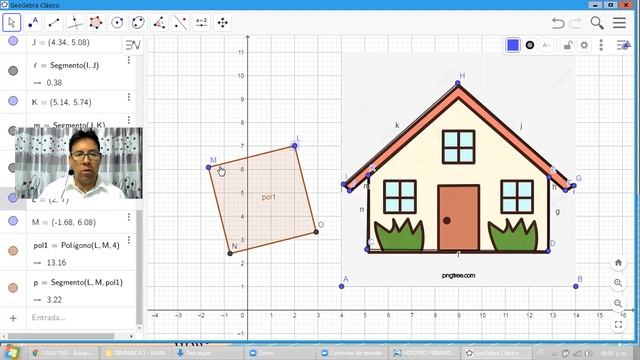This screenshot has height=360, width=640.
Task: Open the main hamburger menu
Action: [x=619, y=23]
